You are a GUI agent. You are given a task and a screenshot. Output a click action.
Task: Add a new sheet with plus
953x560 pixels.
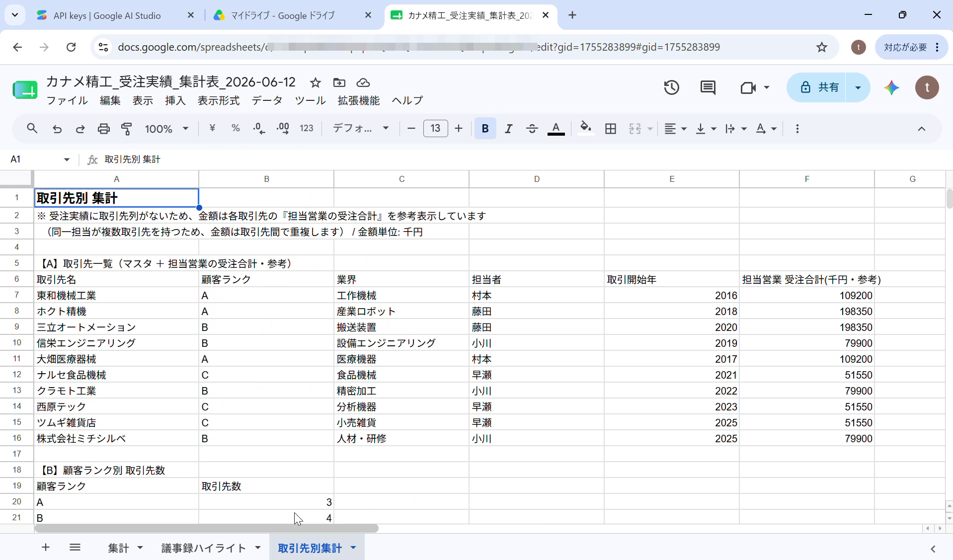point(46,547)
